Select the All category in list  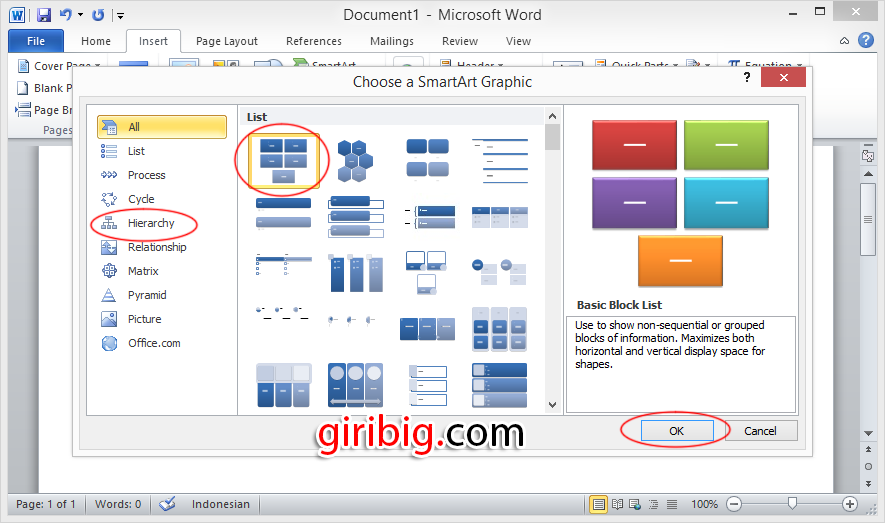click(x=162, y=127)
